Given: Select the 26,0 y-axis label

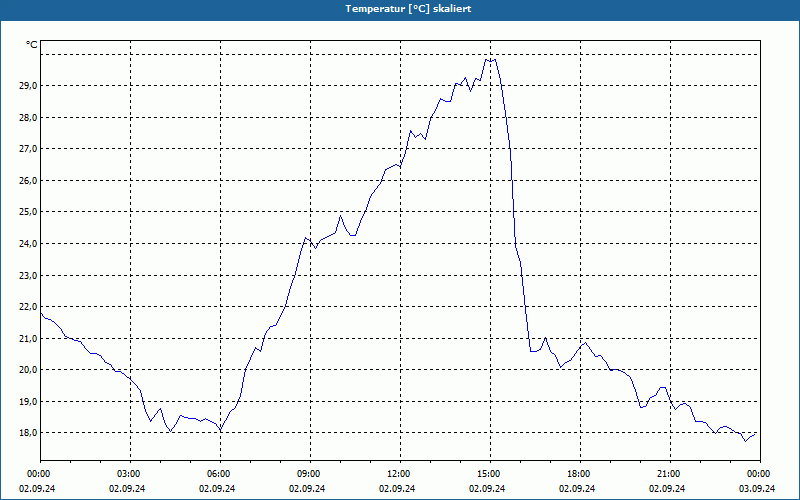Looking at the screenshot, I should [x=28, y=181].
